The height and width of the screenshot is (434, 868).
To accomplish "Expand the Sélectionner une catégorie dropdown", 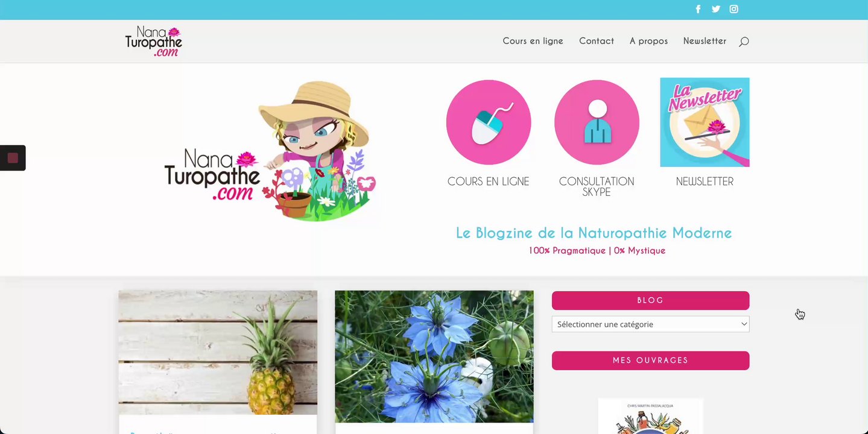I will pyautogui.click(x=650, y=324).
